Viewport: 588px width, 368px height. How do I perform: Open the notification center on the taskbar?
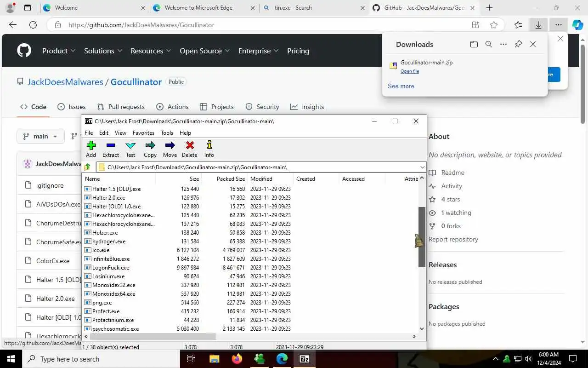coord(573,359)
